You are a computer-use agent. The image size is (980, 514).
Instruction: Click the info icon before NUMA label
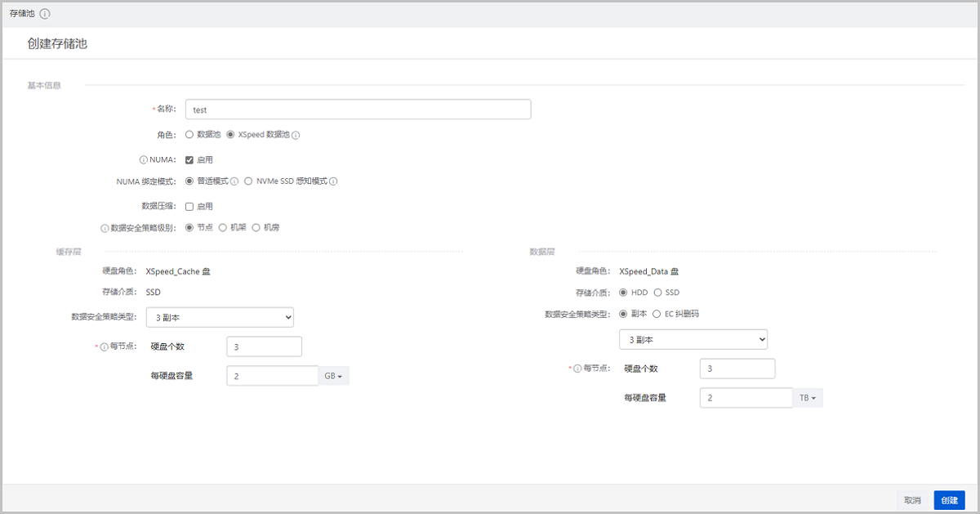144,160
